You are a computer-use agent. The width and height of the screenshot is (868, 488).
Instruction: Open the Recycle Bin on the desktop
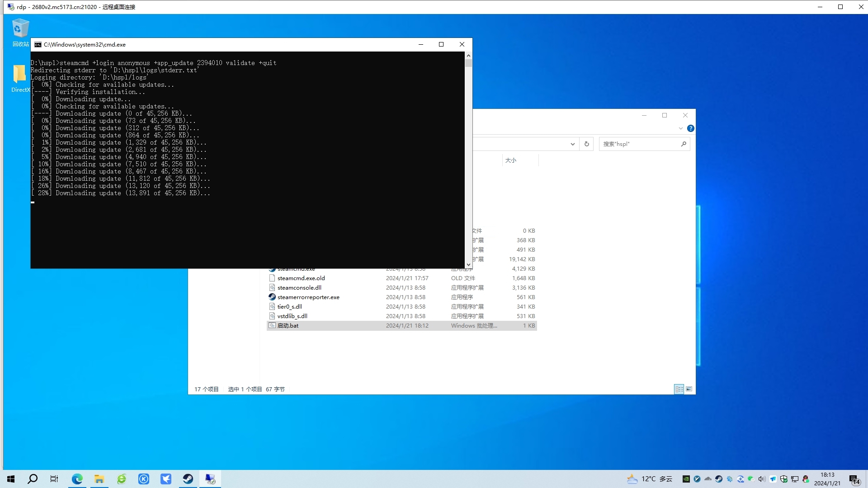coord(20,33)
